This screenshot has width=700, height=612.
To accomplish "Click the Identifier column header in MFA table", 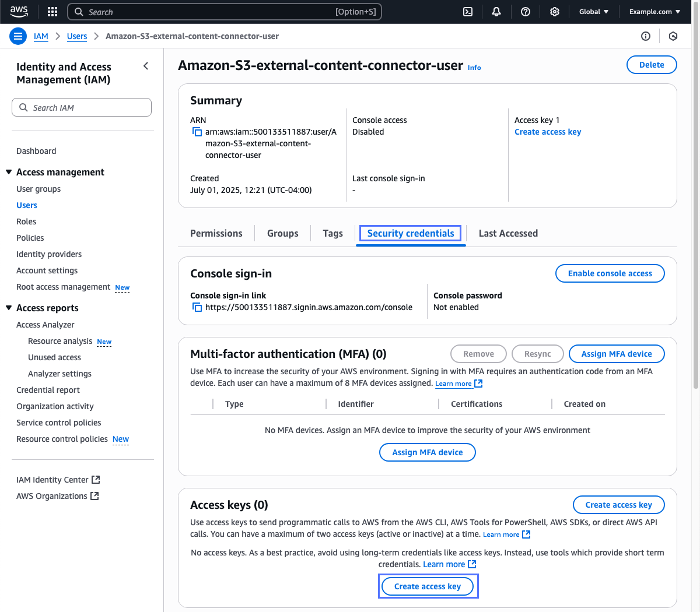I will point(356,404).
